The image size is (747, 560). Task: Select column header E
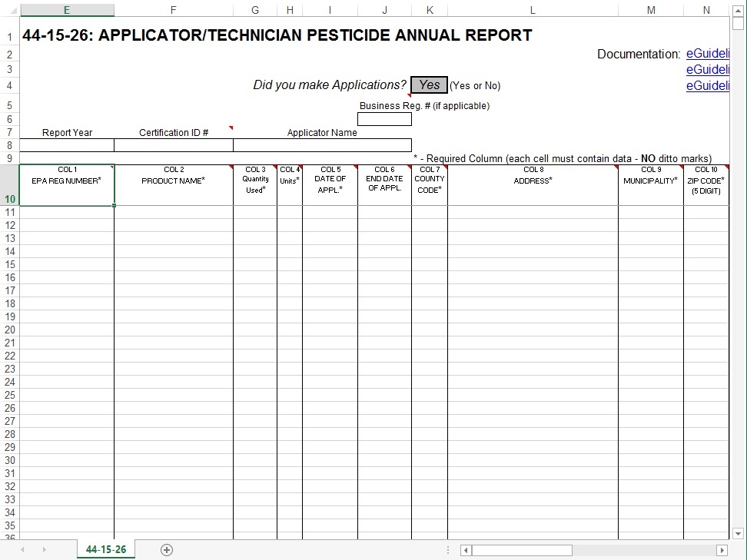pyautogui.click(x=67, y=10)
